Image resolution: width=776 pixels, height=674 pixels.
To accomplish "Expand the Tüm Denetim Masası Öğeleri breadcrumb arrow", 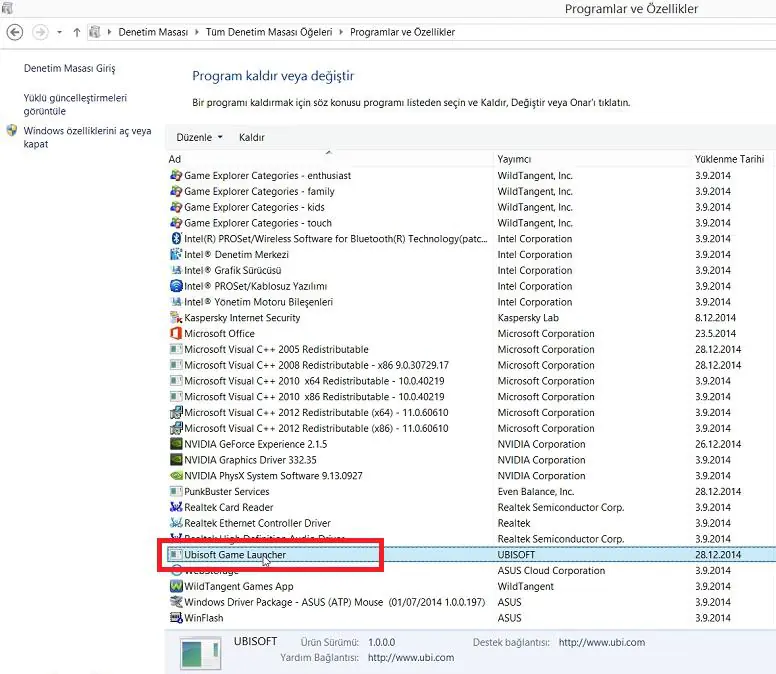I will click(x=340, y=32).
